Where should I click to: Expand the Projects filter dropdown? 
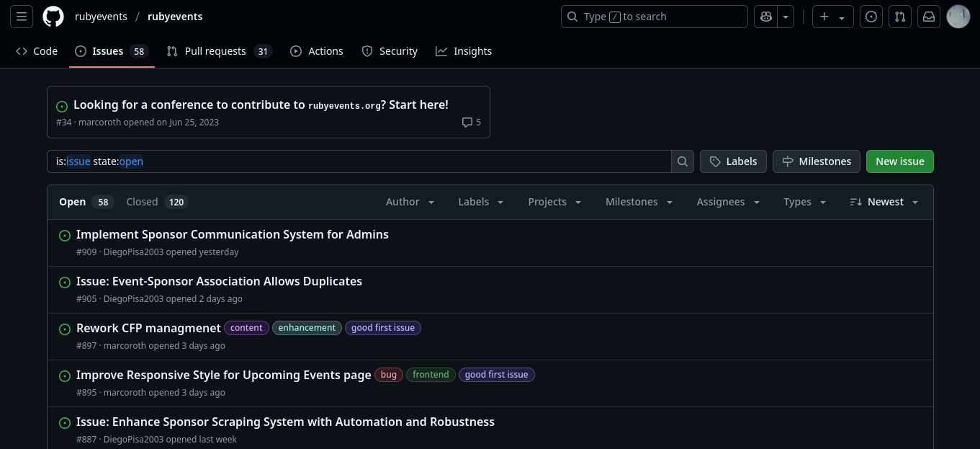[554, 202]
